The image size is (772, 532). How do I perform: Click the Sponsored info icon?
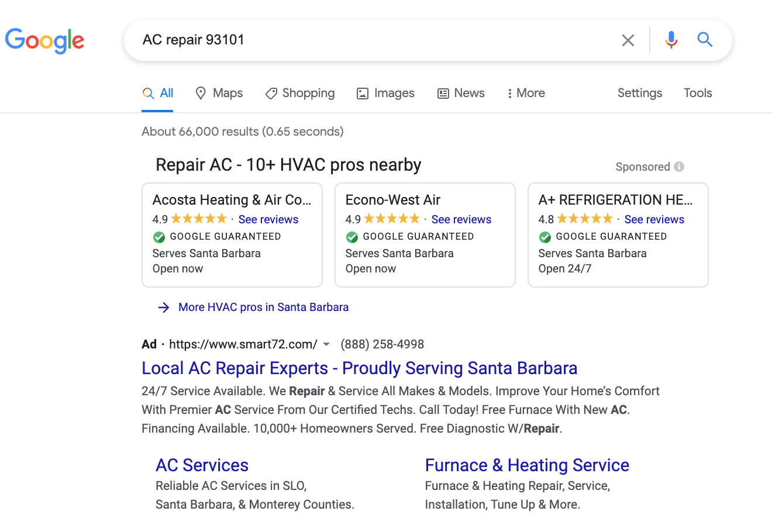pyautogui.click(x=678, y=167)
